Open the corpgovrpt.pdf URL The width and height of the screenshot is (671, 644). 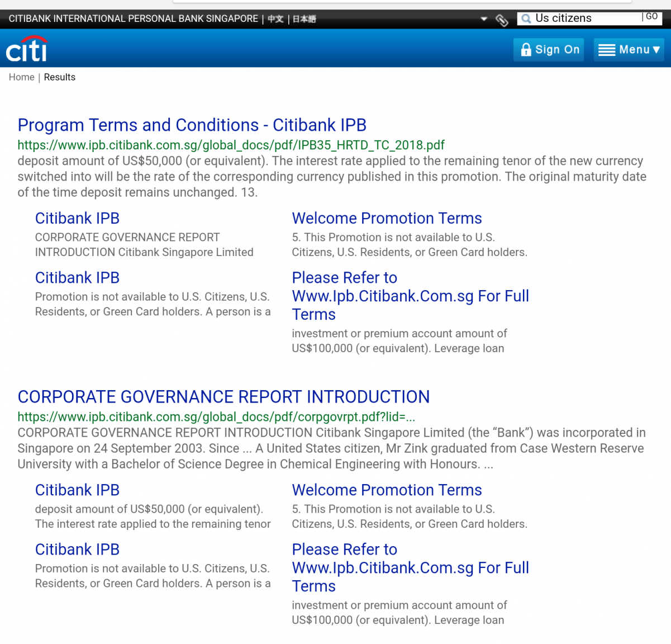(216, 417)
